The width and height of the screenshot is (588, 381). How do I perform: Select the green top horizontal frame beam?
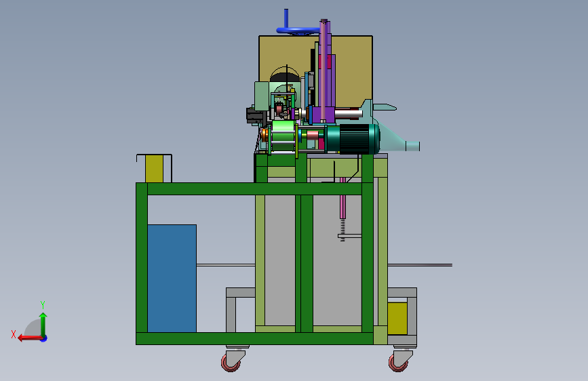click(x=254, y=189)
